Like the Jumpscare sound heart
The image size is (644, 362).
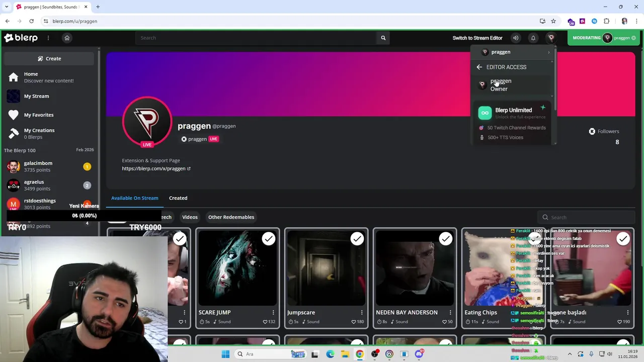354,322
